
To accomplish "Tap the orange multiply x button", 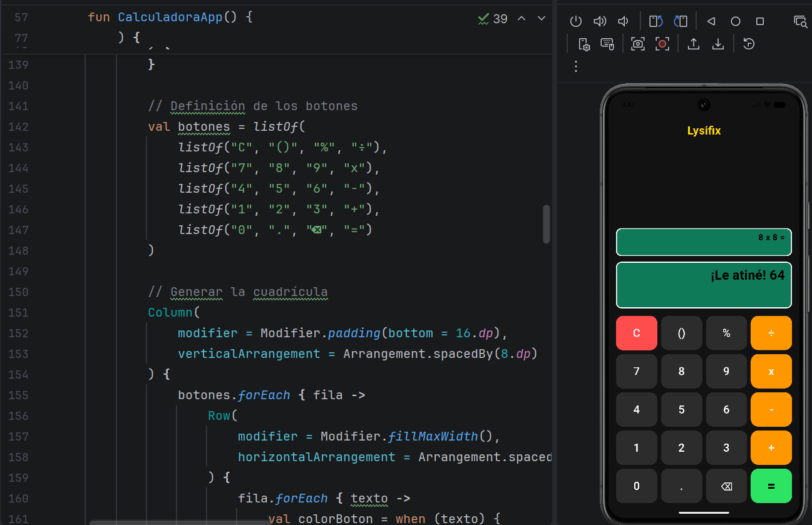I will point(771,371).
